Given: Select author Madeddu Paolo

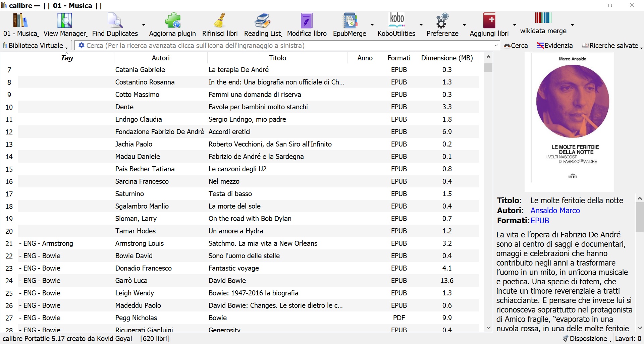Looking at the screenshot, I should click(x=138, y=305).
